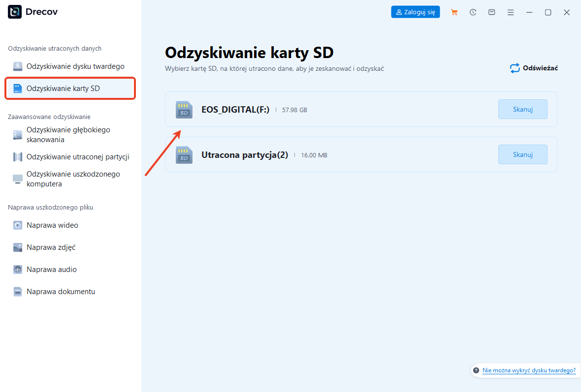Open the shopping cart icon
This screenshot has width=581, height=392.
(454, 12)
